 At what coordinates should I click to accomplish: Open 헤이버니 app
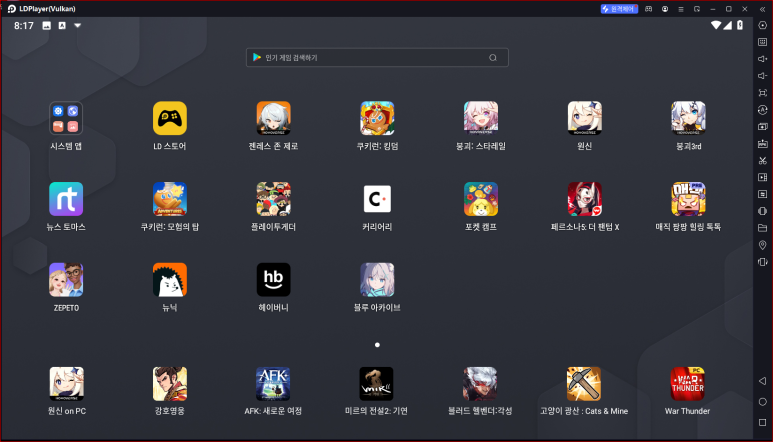pyautogui.click(x=274, y=280)
